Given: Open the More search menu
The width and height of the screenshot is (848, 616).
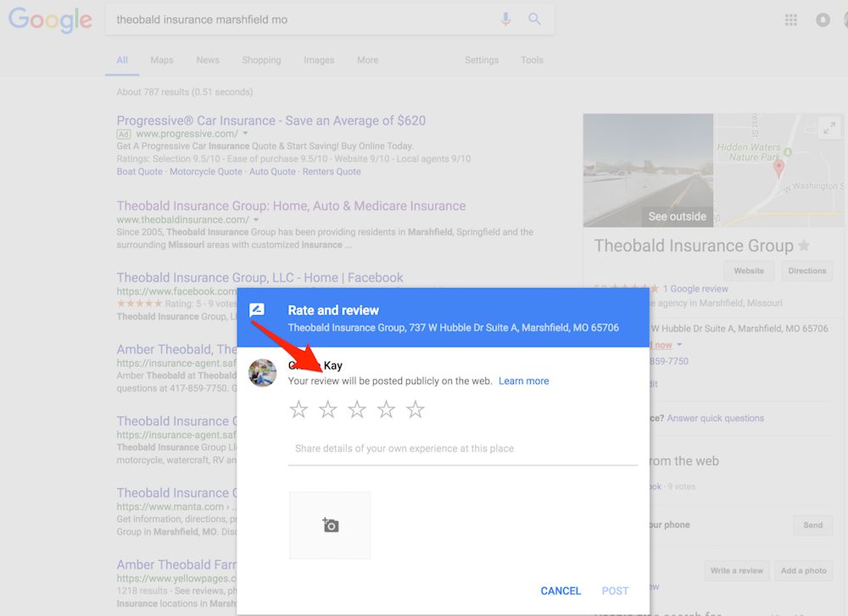Looking at the screenshot, I should [367, 60].
